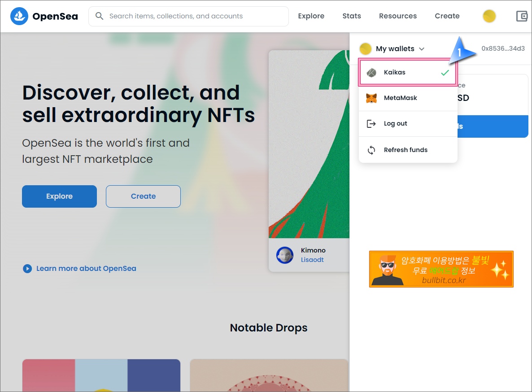Screen dimensions: 532x392
Task: Open the wallet icon in the navbar
Action: click(522, 16)
